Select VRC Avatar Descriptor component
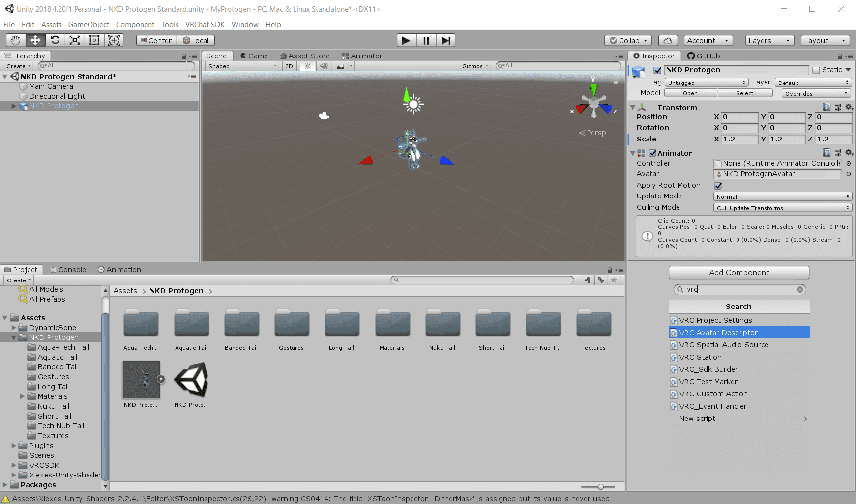This screenshot has width=856, height=504. 739,333
